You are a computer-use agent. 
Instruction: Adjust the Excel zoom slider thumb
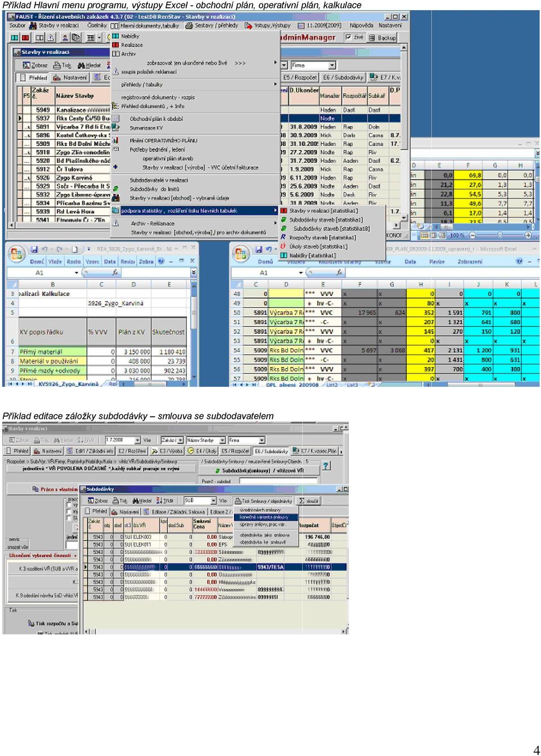500,236
